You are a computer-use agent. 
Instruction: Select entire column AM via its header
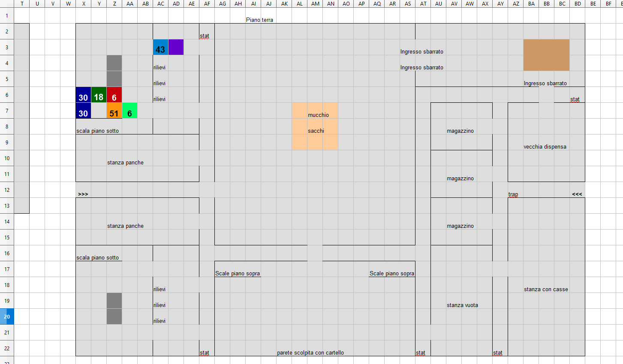coord(315,4)
